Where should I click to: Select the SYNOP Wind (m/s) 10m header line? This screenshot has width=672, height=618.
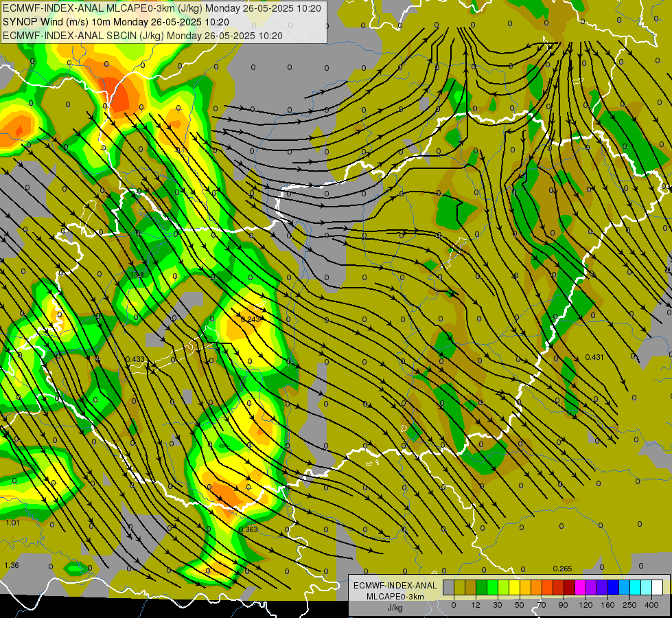tap(116, 22)
